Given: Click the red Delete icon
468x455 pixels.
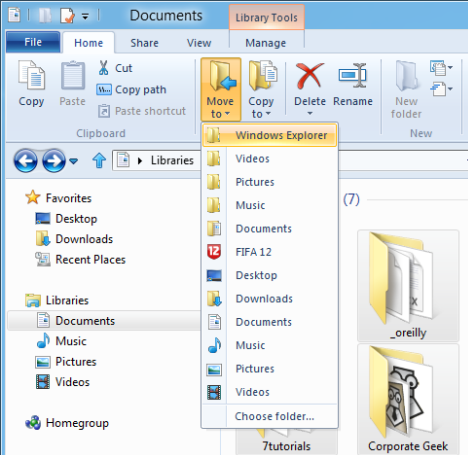Looking at the screenshot, I should [309, 76].
